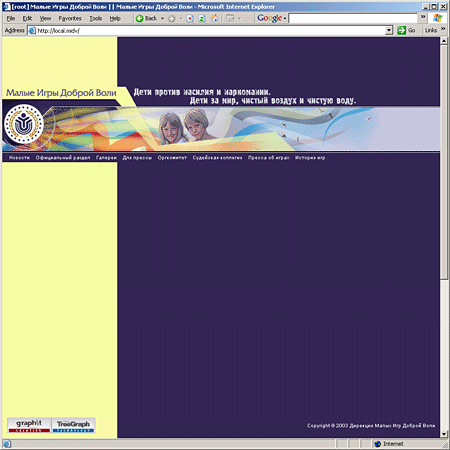Click the Google toolbar search field
The width and height of the screenshot is (450, 450).
[x=353, y=18]
